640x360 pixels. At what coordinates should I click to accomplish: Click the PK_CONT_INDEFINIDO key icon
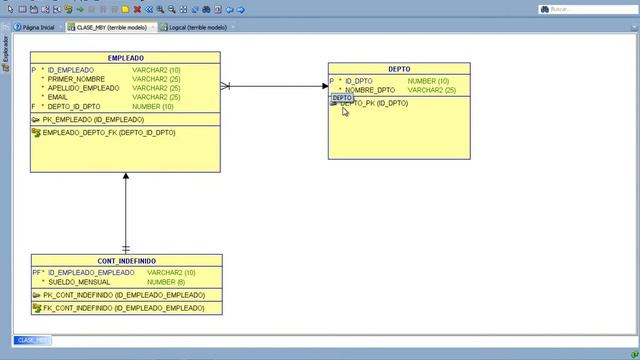[36, 295]
